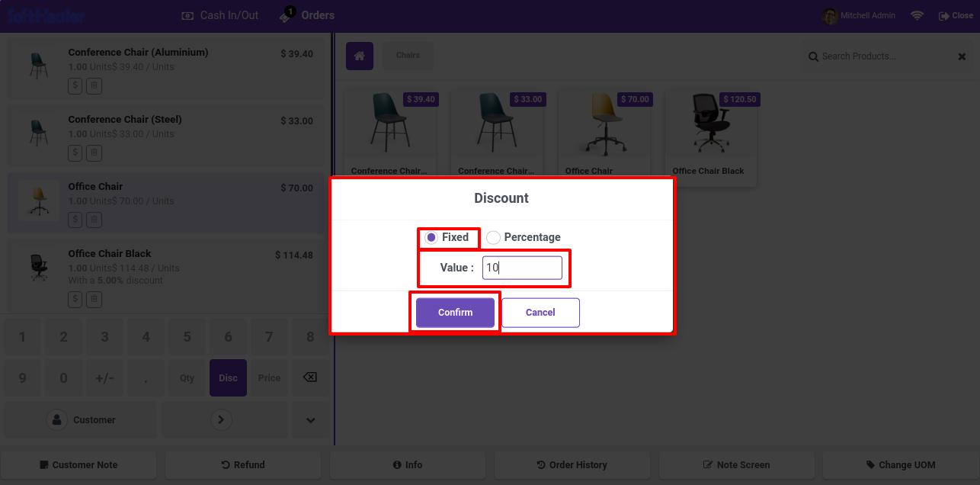980x485 pixels.
Task: Delete the Office Chair line via trash icon
Action: pos(94,220)
